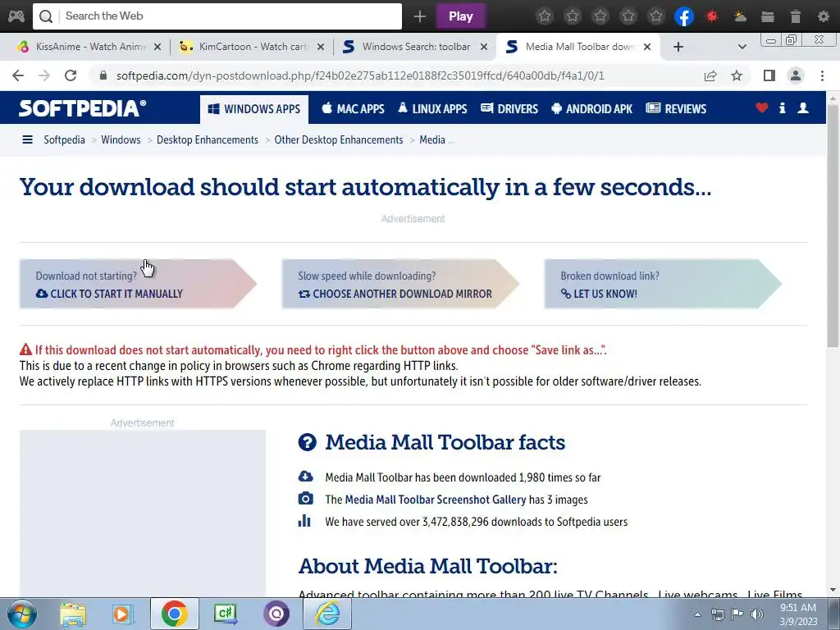Click the Softpedia breadcrumb link
The height and width of the screenshot is (630, 840).
(x=64, y=139)
